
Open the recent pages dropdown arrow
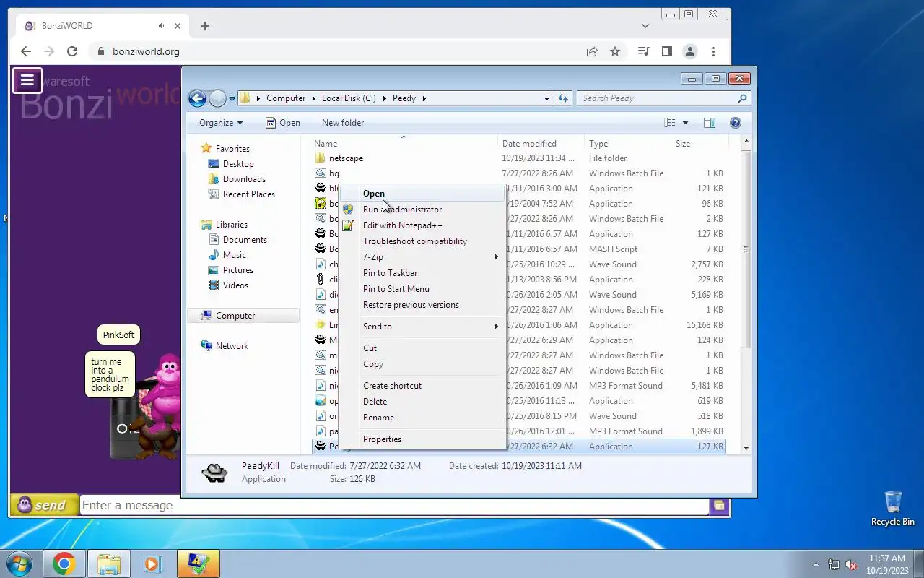(x=232, y=98)
